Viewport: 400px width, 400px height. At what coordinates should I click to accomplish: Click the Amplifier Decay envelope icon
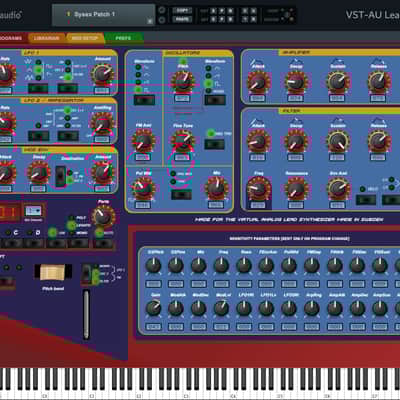pyautogui.click(x=295, y=62)
